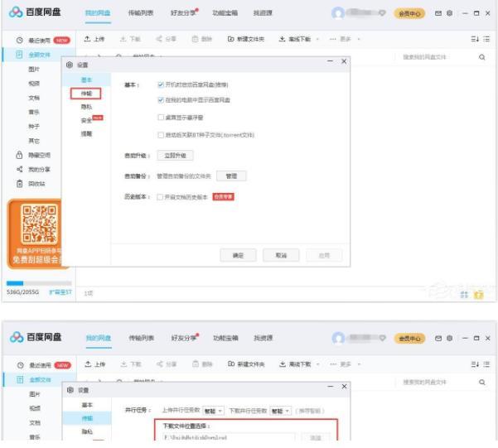Image resolution: width=498 pixels, height=448 pixels.
Task: Click the 下载 download icon in upper toolbar
Action: click(x=123, y=39)
